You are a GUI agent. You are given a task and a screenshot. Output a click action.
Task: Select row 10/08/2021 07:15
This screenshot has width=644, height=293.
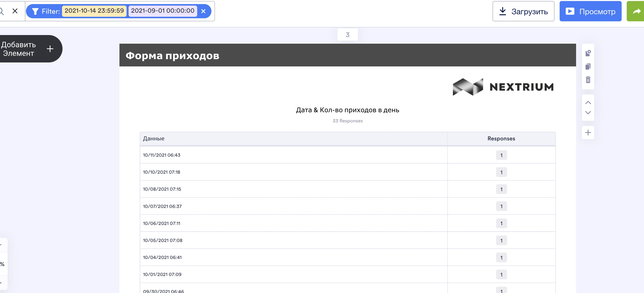tap(347, 189)
